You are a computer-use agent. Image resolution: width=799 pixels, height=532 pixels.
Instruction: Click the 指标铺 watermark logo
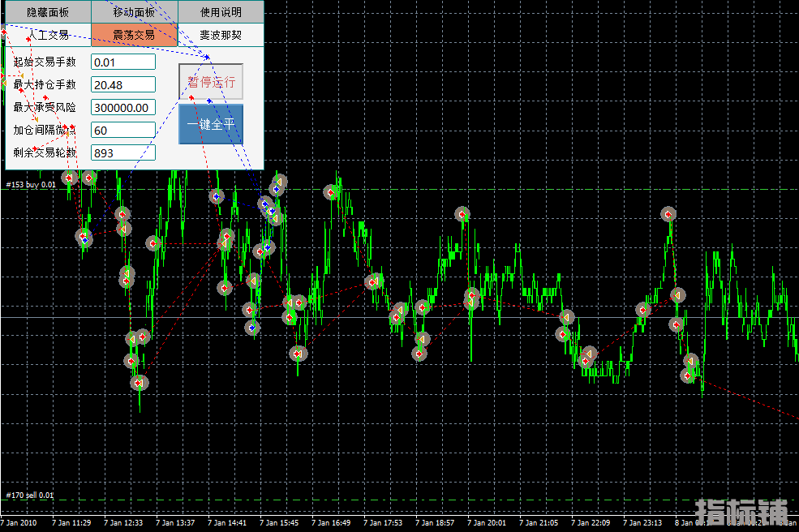pyautogui.click(x=741, y=513)
